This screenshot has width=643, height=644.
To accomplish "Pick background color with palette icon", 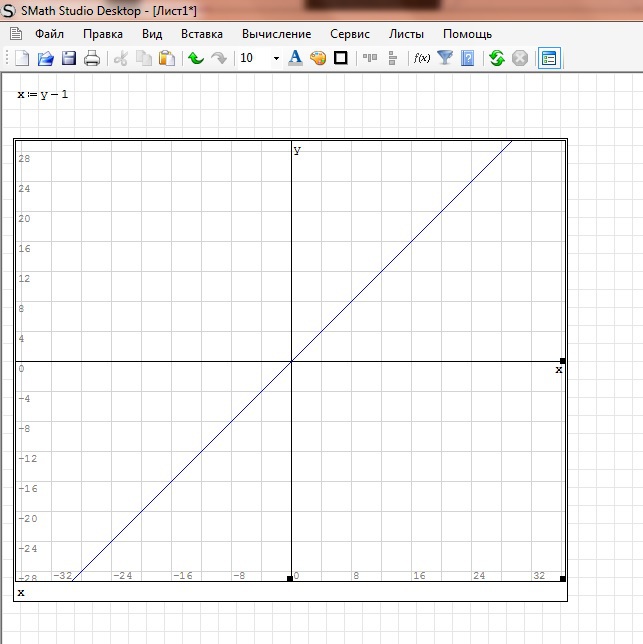I will pos(318,58).
